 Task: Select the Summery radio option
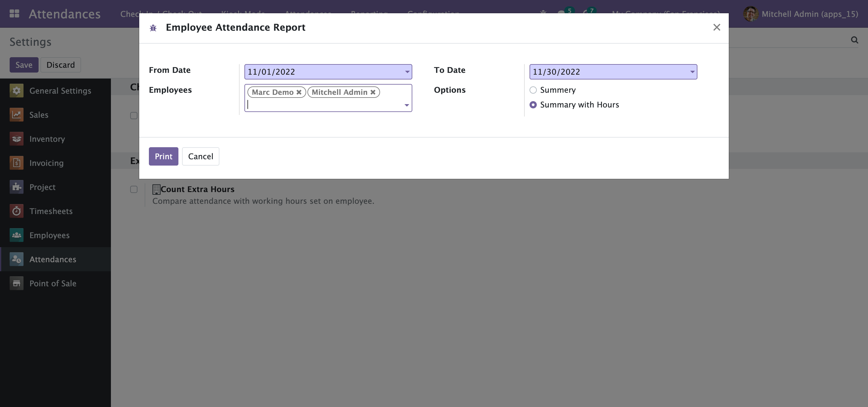click(533, 90)
